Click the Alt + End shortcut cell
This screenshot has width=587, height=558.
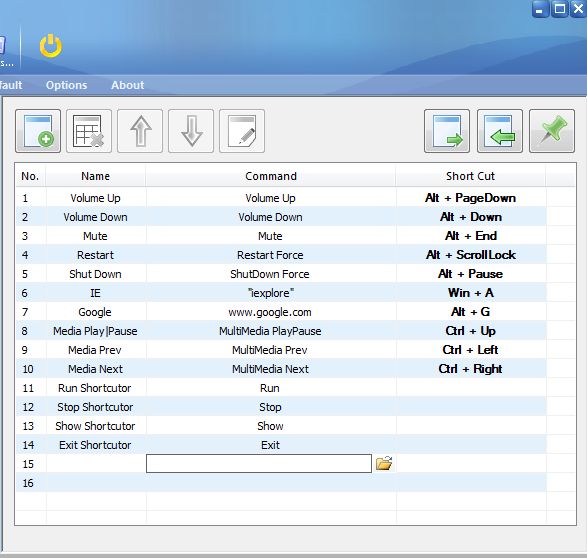pos(471,236)
